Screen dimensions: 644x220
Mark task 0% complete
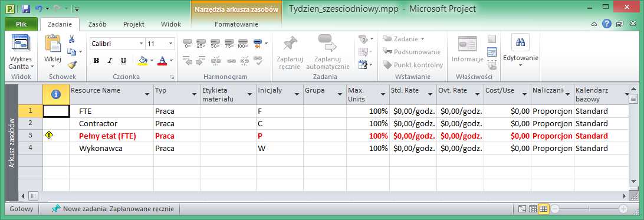pos(188,43)
